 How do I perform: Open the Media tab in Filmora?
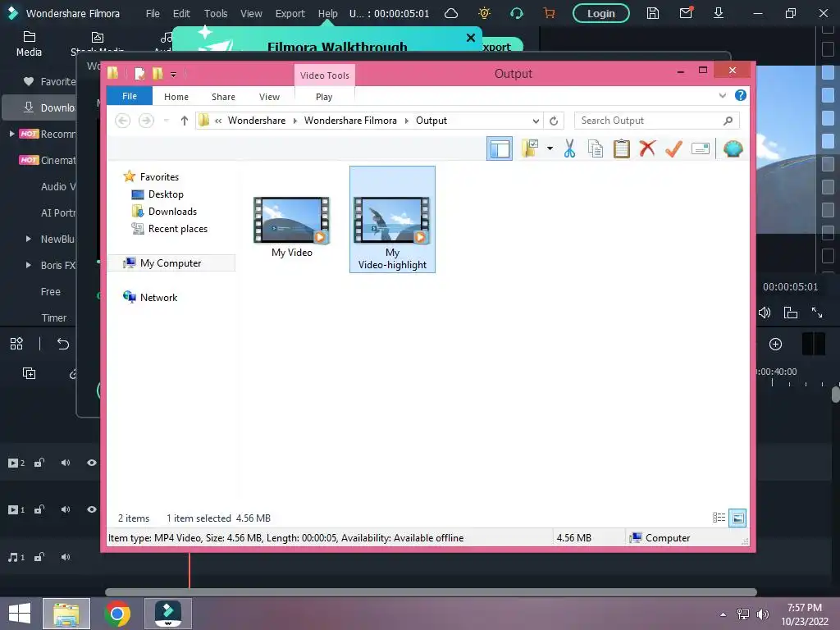click(x=29, y=44)
